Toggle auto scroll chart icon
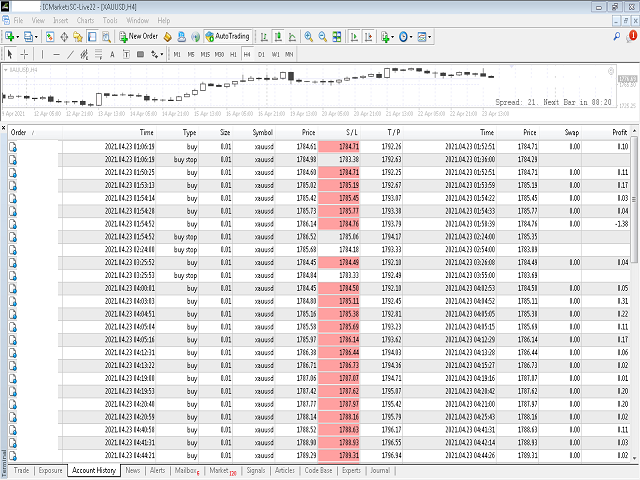This screenshot has width=640, height=480. tap(354, 37)
